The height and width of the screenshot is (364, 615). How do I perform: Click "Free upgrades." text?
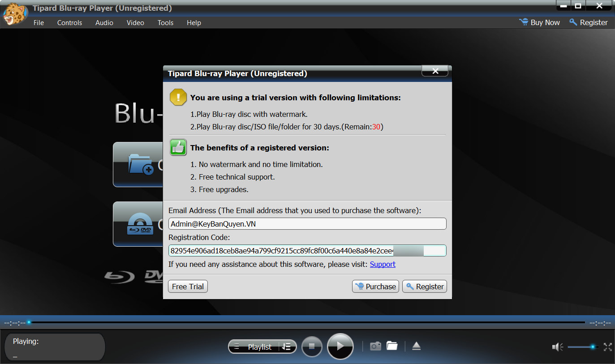[224, 189]
